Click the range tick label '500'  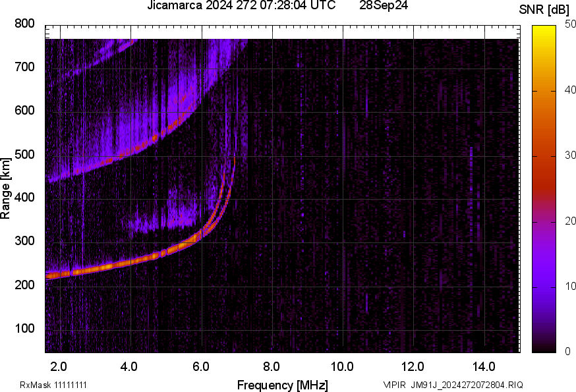coord(24,154)
